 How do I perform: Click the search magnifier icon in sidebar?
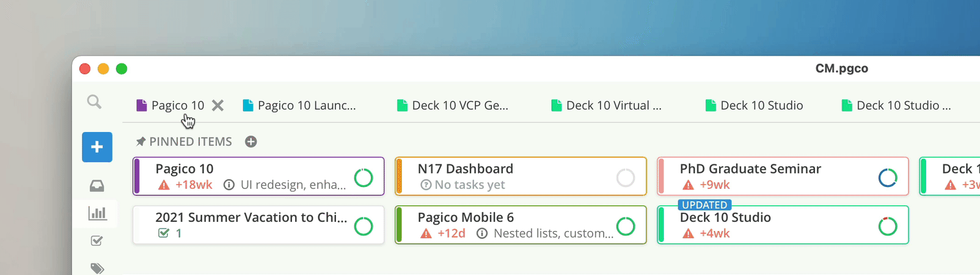(x=94, y=102)
